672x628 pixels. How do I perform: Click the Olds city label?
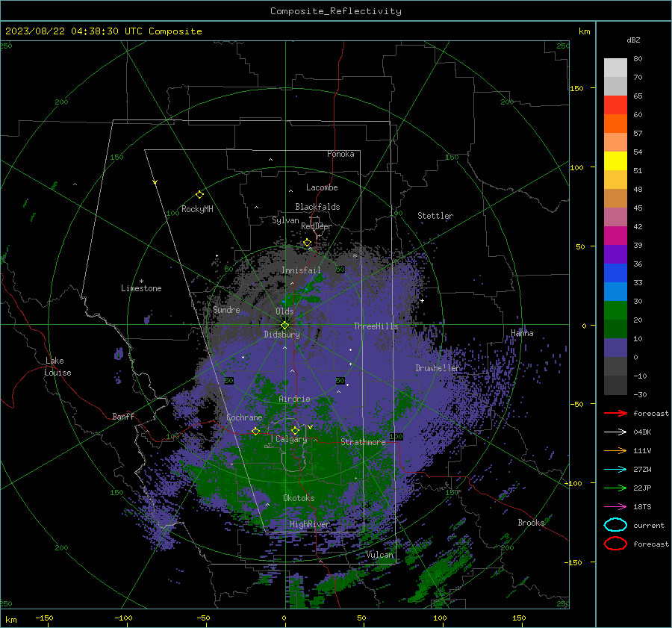tap(284, 311)
